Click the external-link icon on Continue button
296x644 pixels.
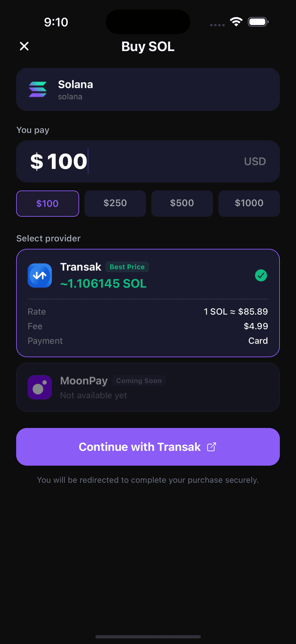click(x=212, y=447)
